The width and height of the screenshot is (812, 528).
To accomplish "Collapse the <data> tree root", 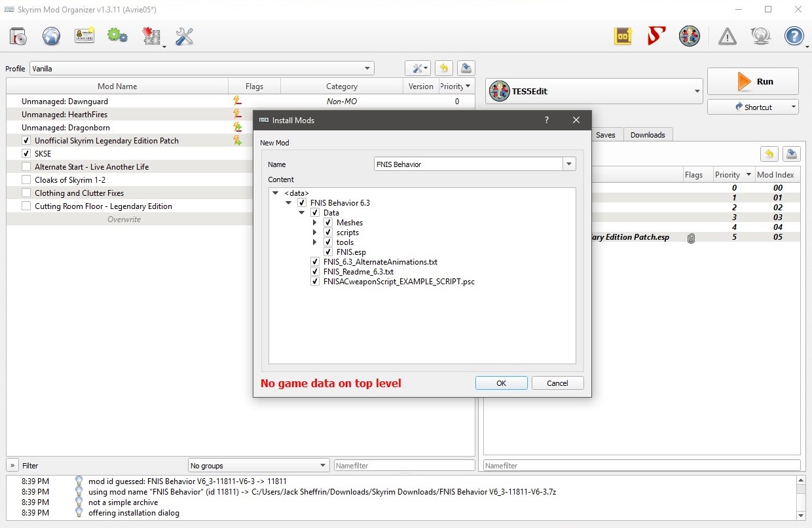I will [276, 193].
